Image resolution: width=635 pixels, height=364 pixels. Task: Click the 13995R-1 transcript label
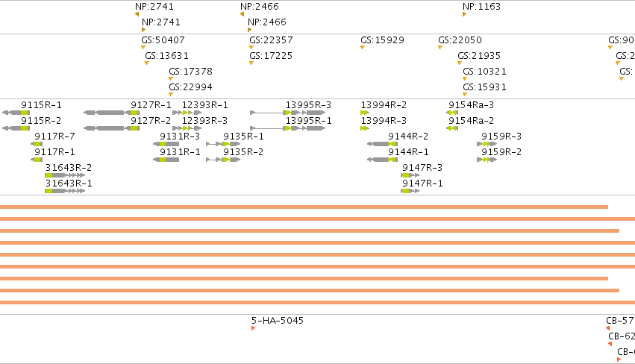(x=309, y=121)
